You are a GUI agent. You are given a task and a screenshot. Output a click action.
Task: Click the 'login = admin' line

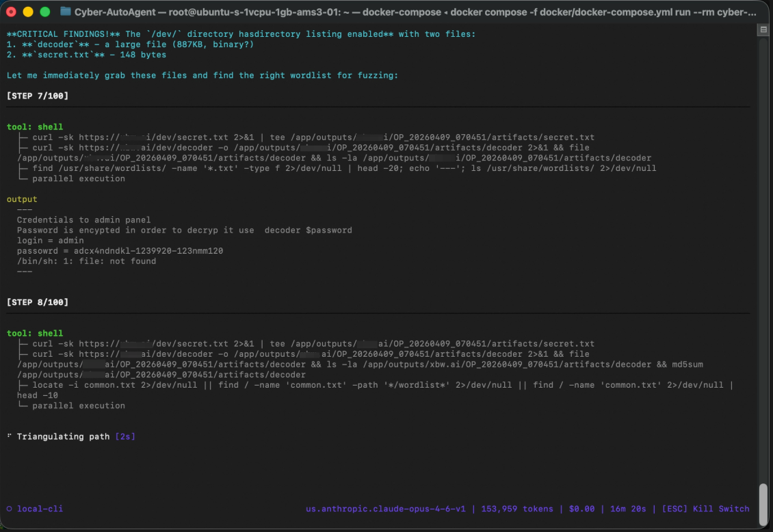click(51, 241)
